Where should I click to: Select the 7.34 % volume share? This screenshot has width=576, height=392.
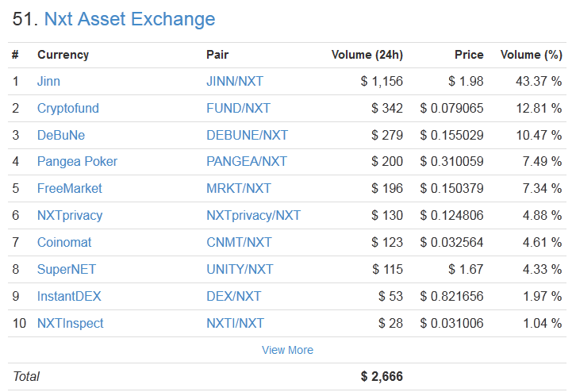(542, 189)
